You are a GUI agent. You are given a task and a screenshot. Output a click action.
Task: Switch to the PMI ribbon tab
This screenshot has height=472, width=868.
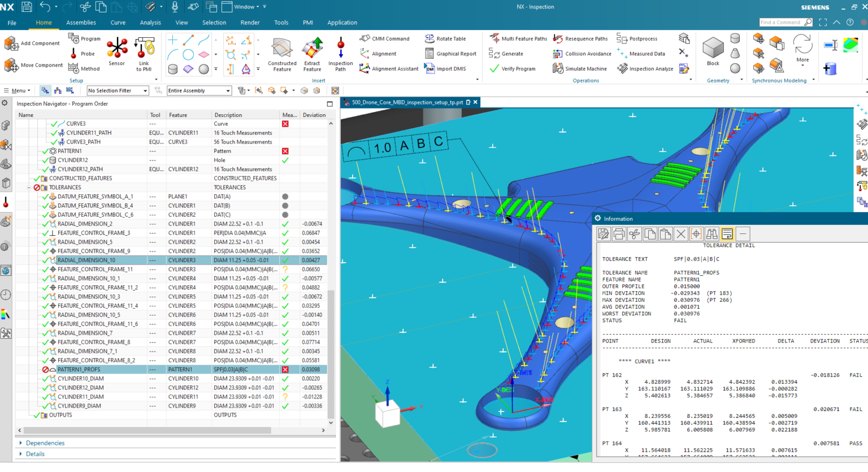click(307, 23)
